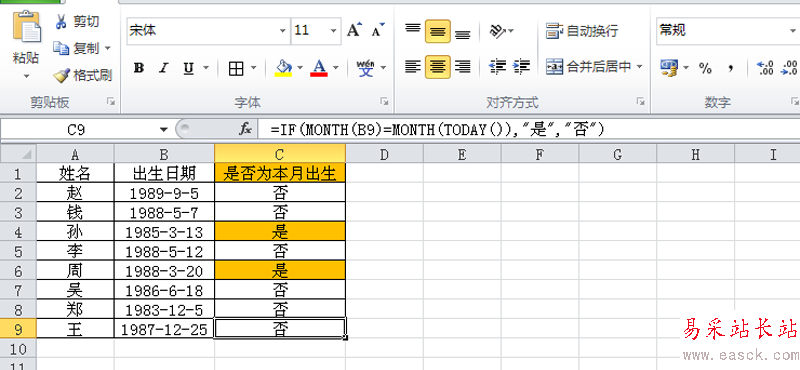Viewport: 800px width, 370px height.
Task: Click Wrap Text (自动换行) button
Action: click(582, 31)
